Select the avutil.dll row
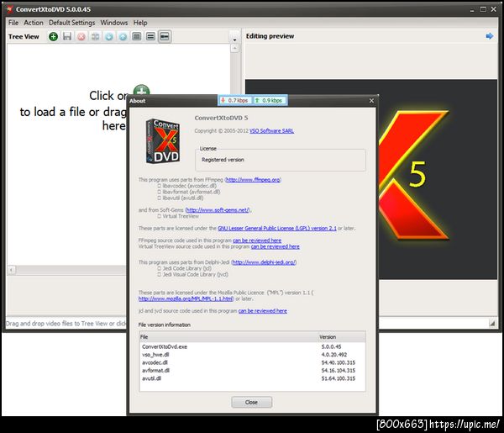This screenshot has height=433, width=504. click(252, 378)
